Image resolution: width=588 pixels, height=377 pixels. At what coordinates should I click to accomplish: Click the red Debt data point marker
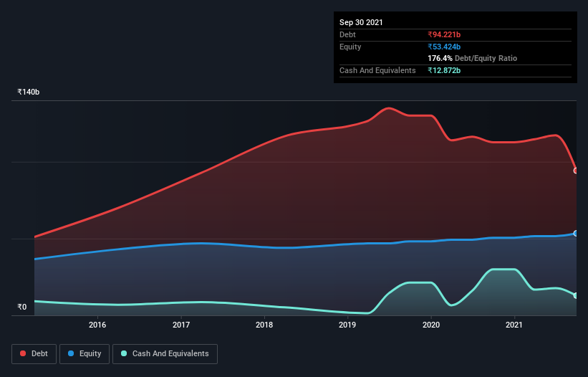click(576, 171)
